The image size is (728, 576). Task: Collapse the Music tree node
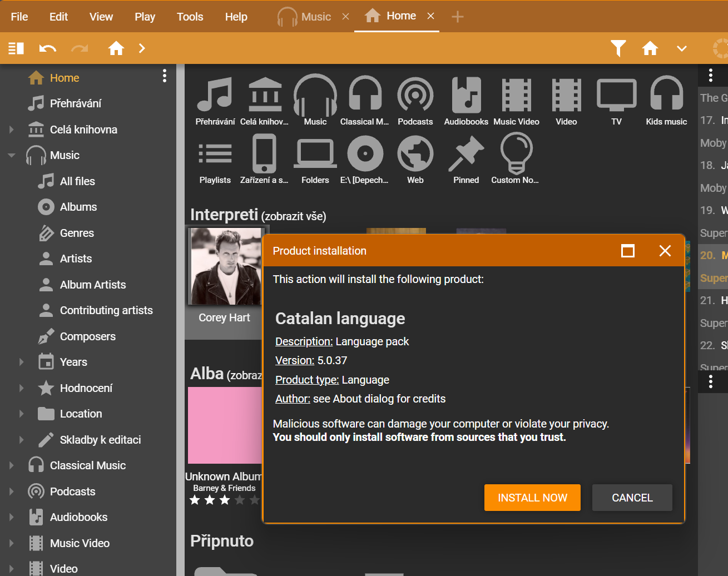click(11, 156)
